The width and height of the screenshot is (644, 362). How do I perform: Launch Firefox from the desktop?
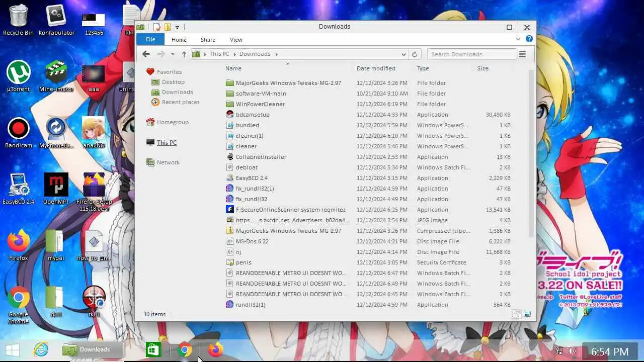(x=18, y=245)
